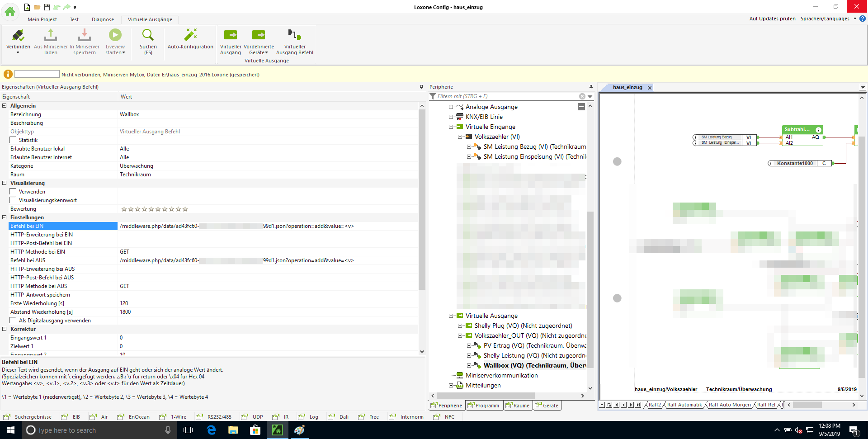The width and height of the screenshot is (868, 439).
Task: Open the Suchen search tool
Action: click(148, 36)
